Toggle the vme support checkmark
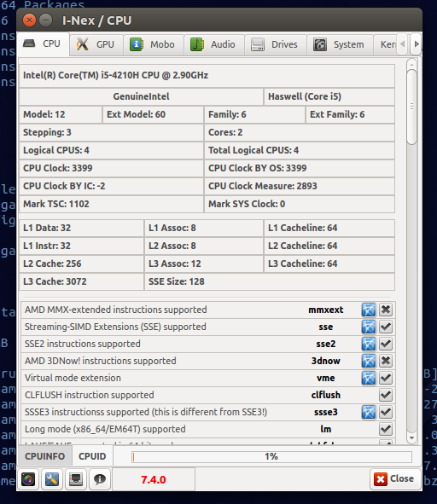Screen dimensions: 437x504 pyautogui.click(x=386, y=378)
